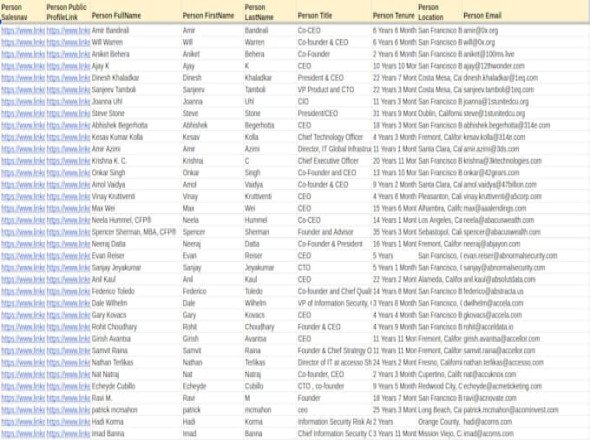Open the public profile link for Gary Kovacs

coord(68,315)
